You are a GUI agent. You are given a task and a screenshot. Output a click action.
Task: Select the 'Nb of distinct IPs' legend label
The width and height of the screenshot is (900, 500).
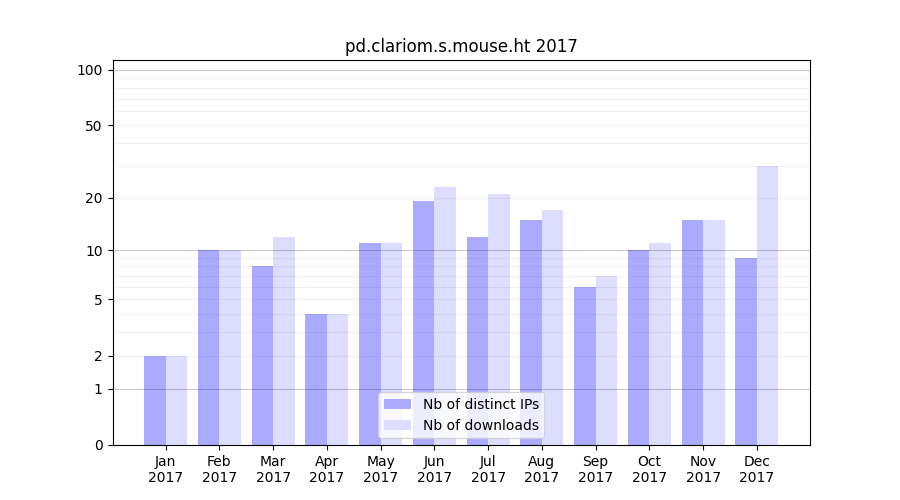480,404
